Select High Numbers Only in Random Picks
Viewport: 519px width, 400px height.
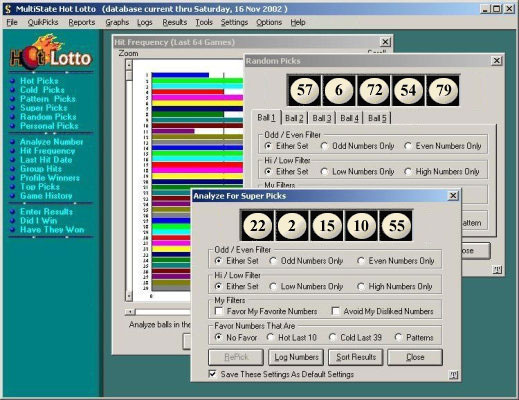[x=442, y=171]
